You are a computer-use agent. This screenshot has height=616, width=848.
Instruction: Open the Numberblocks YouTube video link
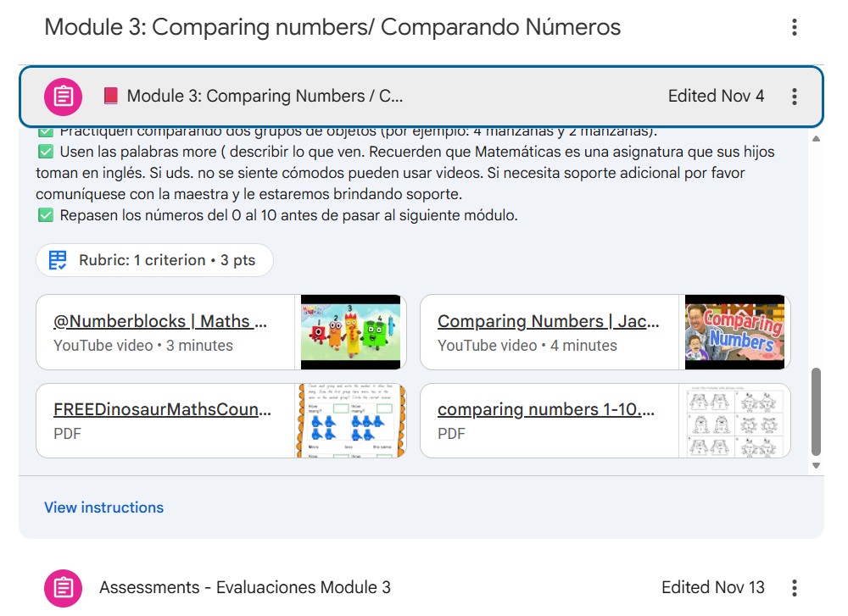[161, 322]
